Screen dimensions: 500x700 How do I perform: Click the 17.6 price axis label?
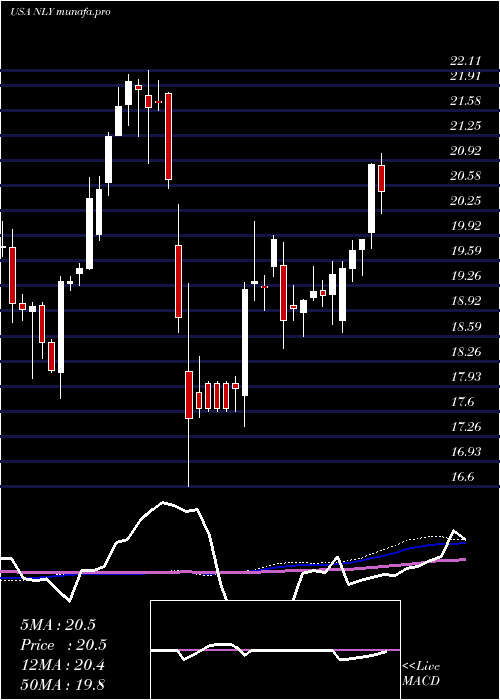click(x=462, y=402)
